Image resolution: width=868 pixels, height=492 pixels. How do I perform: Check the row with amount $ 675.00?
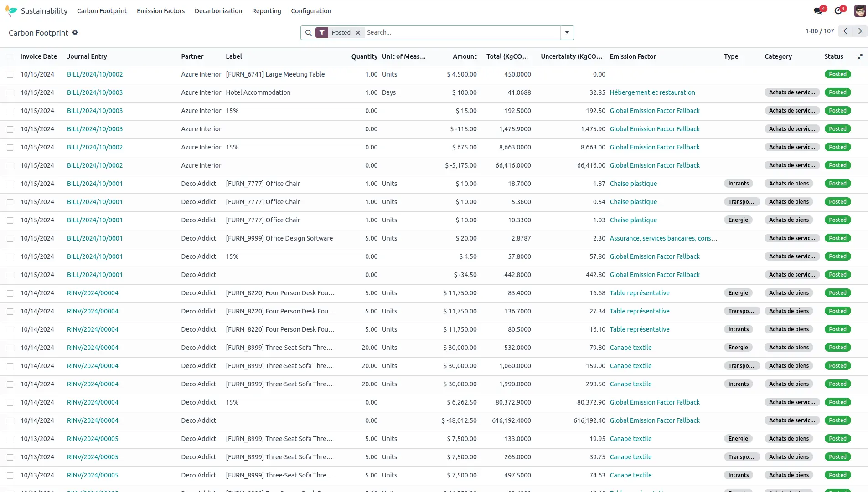click(10, 148)
